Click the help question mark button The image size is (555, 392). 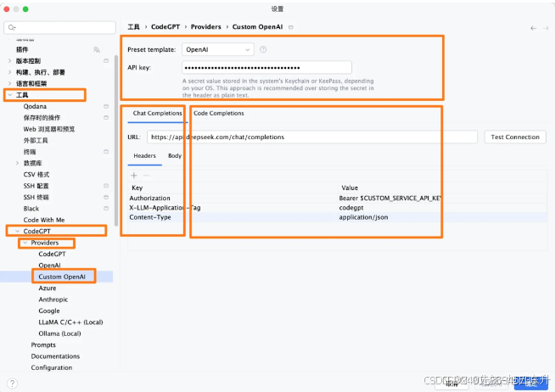click(12, 384)
